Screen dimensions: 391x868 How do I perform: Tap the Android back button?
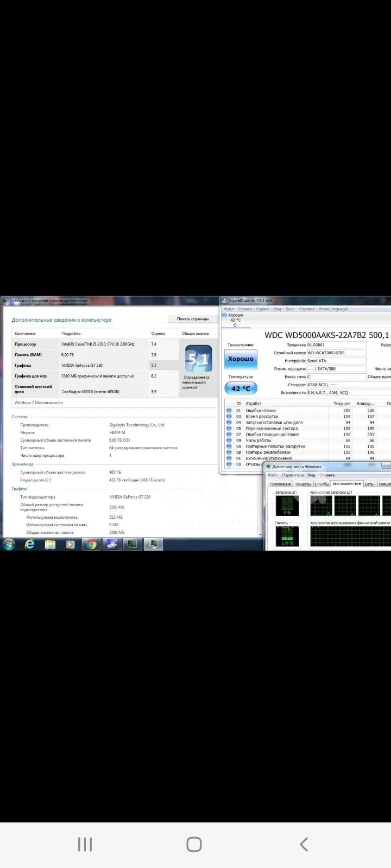[x=304, y=844]
